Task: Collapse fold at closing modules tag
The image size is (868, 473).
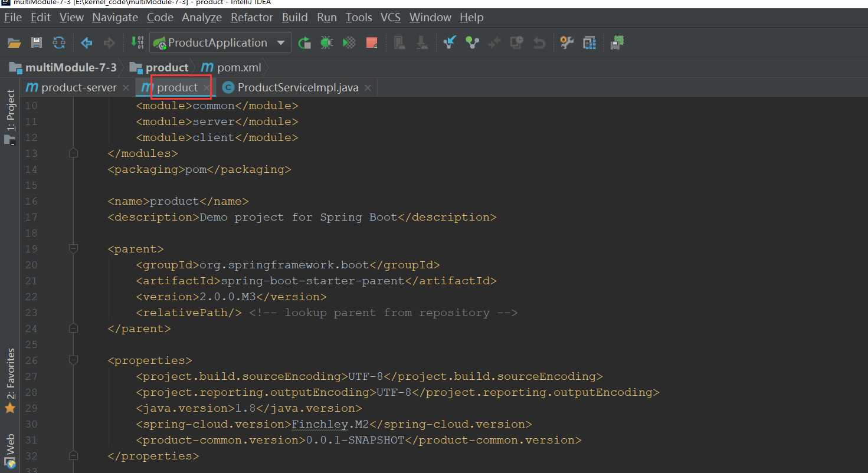Action: (x=73, y=153)
